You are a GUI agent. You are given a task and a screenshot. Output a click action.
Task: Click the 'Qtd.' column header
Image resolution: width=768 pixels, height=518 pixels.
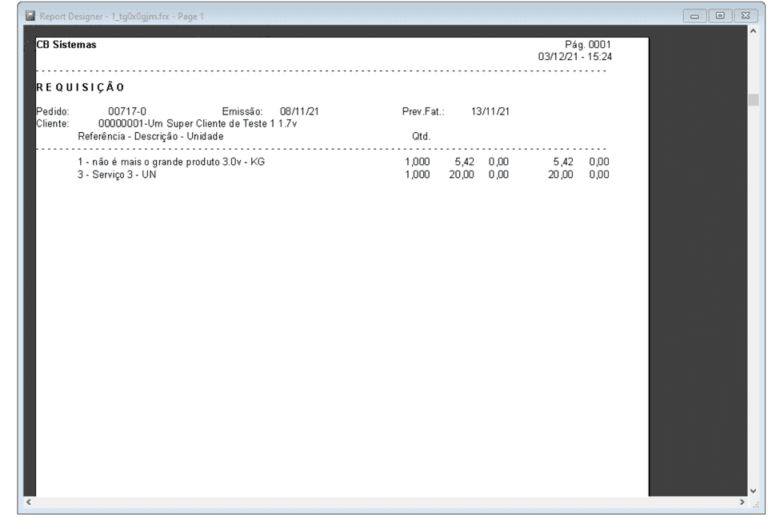[x=421, y=137]
